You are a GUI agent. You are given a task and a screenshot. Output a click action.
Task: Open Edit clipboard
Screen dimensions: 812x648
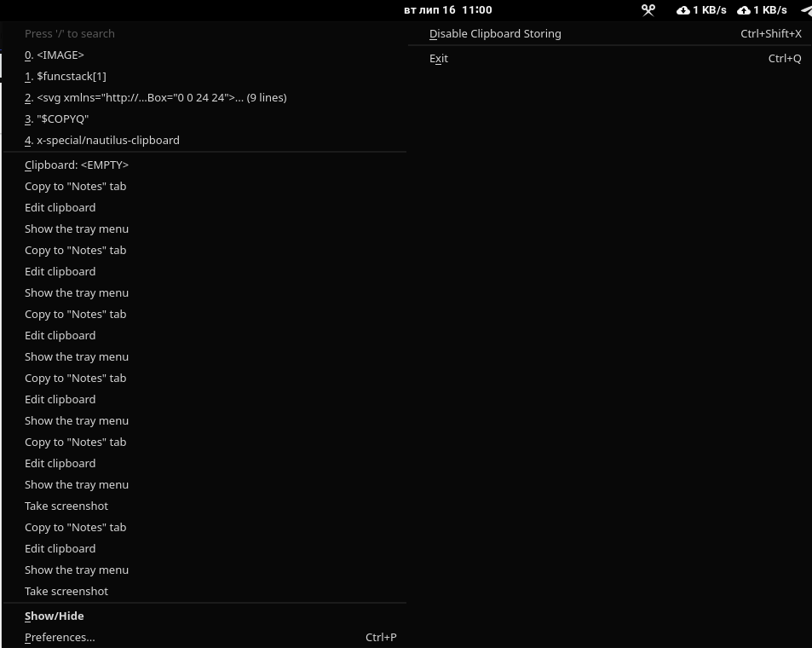tap(60, 207)
